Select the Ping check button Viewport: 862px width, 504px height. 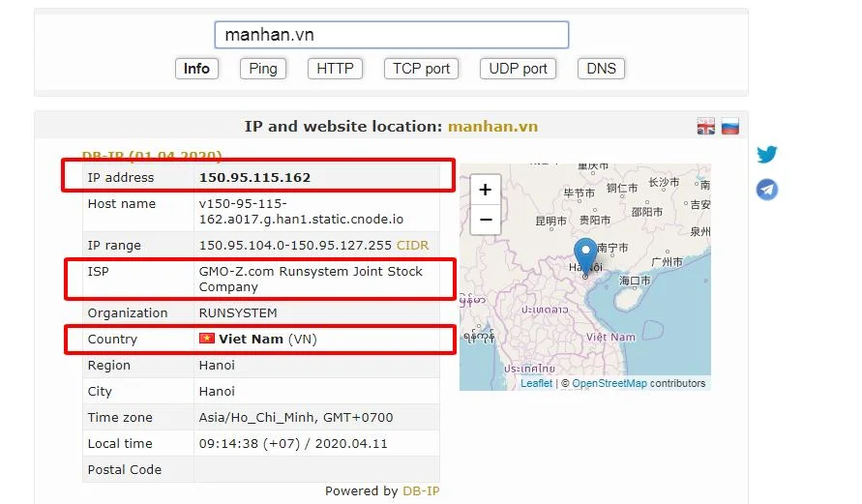pos(263,69)
